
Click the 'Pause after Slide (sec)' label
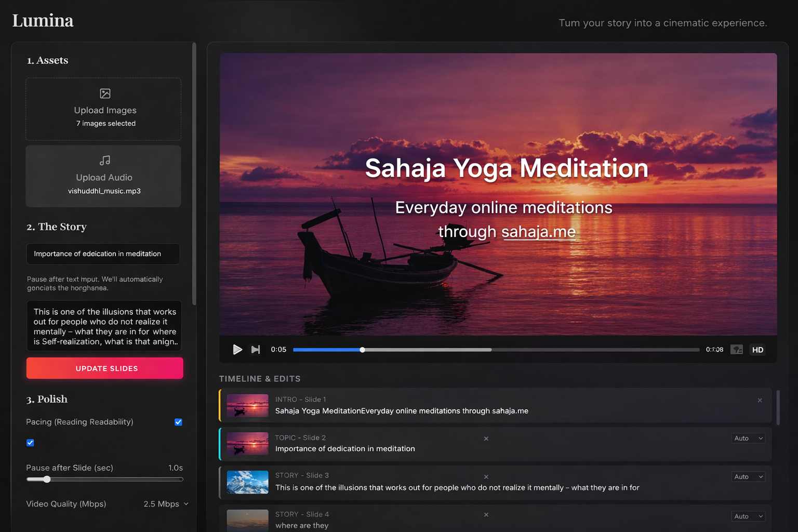point(70,468)
